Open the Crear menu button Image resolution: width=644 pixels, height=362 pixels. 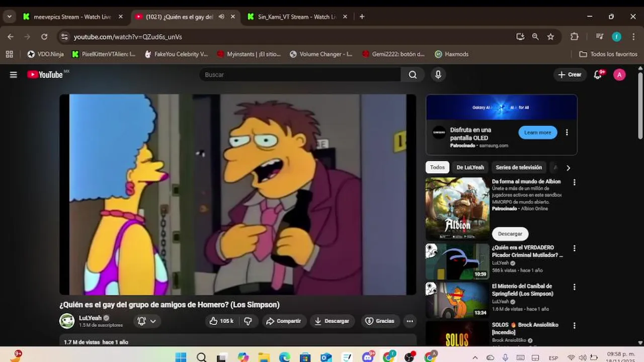pyautogui.click(x=570, y=75)
